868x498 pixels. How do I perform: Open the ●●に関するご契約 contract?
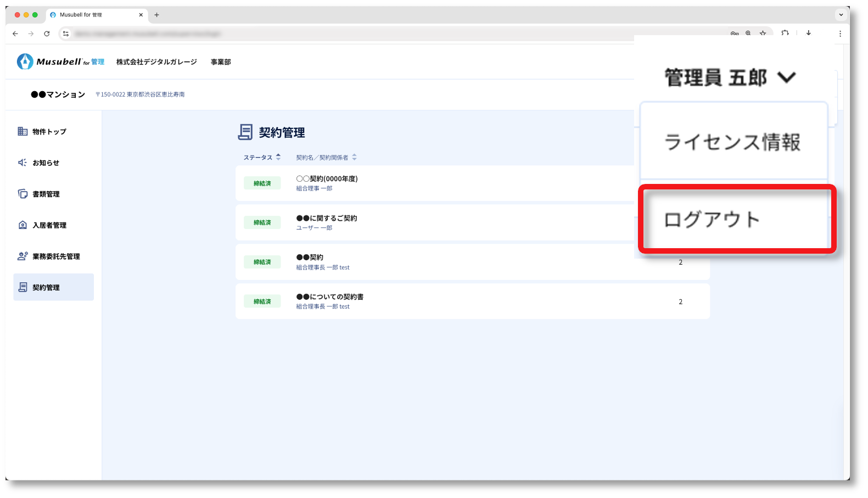pos(326,219)
